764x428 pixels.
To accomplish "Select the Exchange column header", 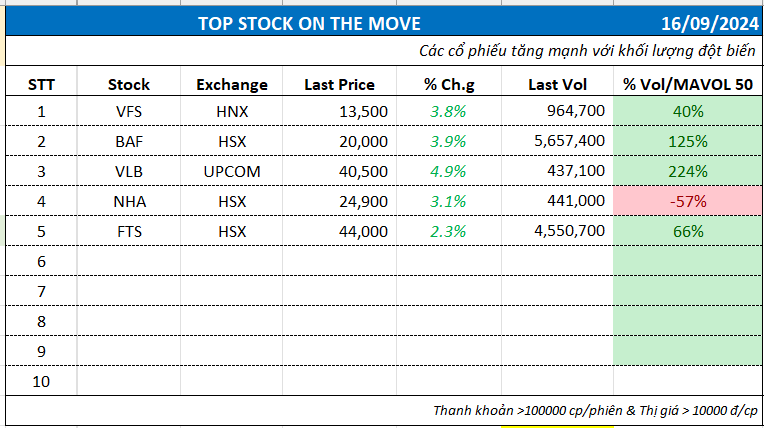I will (x=232, y=84).
